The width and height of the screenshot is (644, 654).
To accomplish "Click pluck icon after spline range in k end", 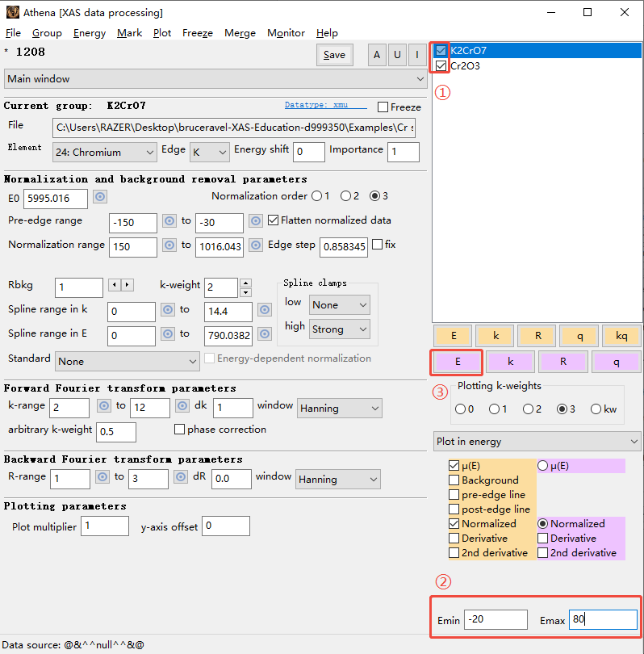I will [x=265, y=309].
